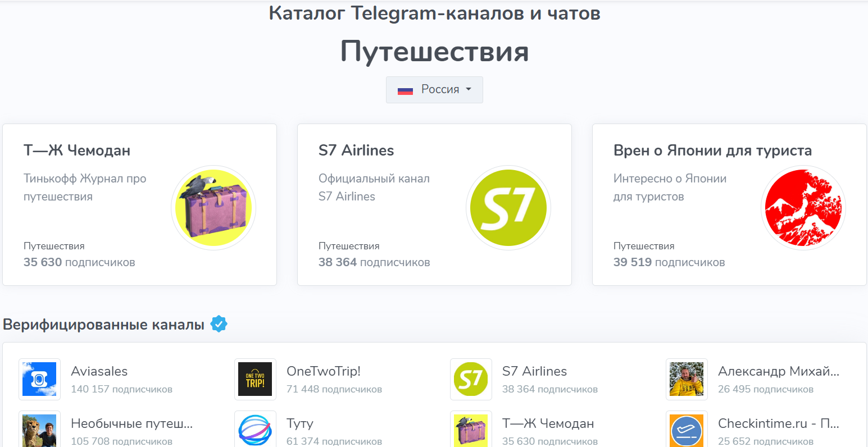The height and width of the screenshot is (447, 868).
Task: Click the Путешествия page heading
Action: click(434, 51)
